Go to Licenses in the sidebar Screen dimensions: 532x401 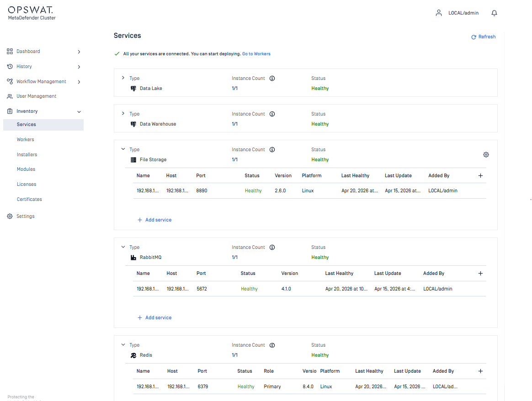[x=27, y=185]
